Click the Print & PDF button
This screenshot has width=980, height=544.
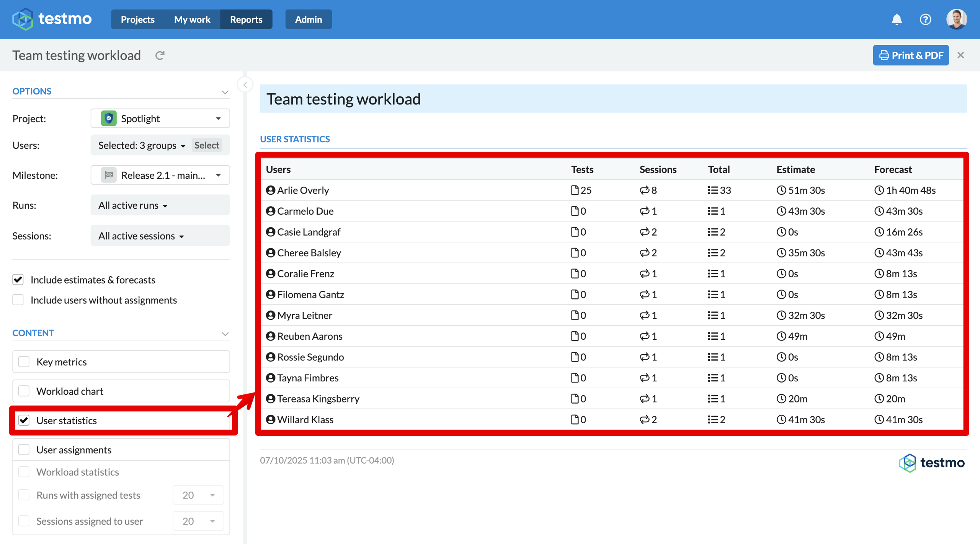click(x=911, y=55)
